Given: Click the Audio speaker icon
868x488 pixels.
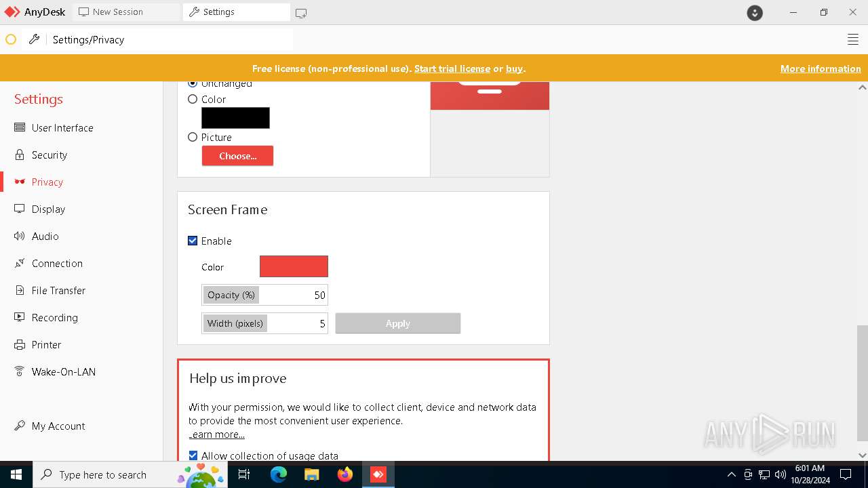Looking at the screenshot, I should 20,236.
